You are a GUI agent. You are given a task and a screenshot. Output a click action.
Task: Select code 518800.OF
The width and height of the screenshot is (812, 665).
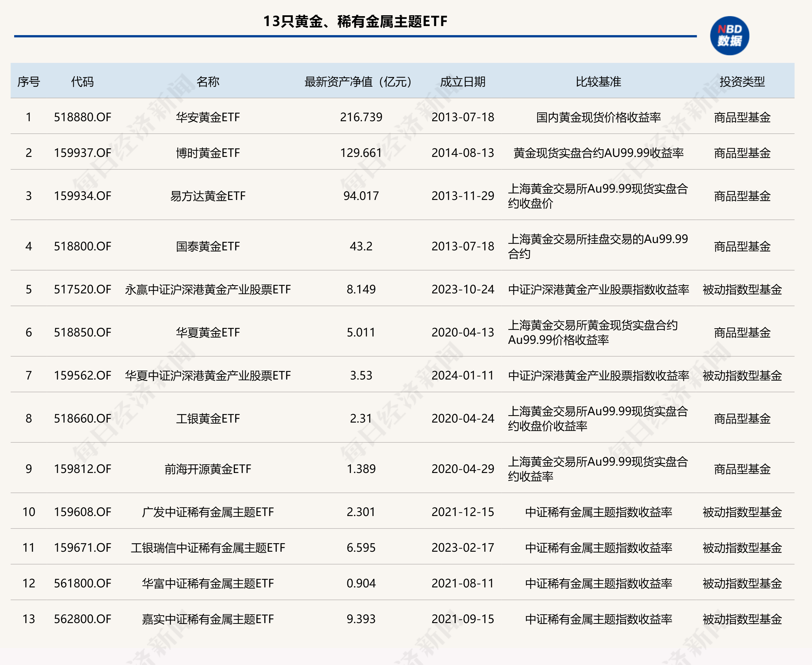point(83,246)
